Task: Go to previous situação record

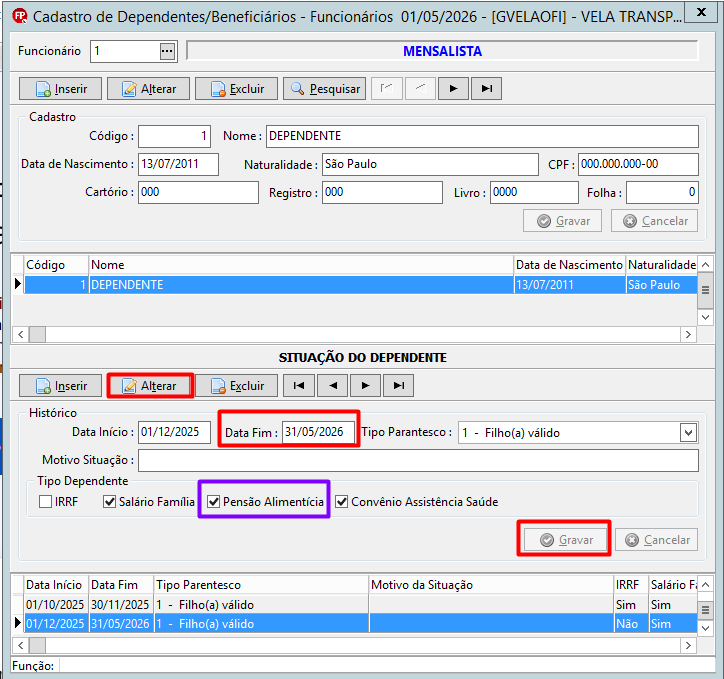Action: point(332,385)
